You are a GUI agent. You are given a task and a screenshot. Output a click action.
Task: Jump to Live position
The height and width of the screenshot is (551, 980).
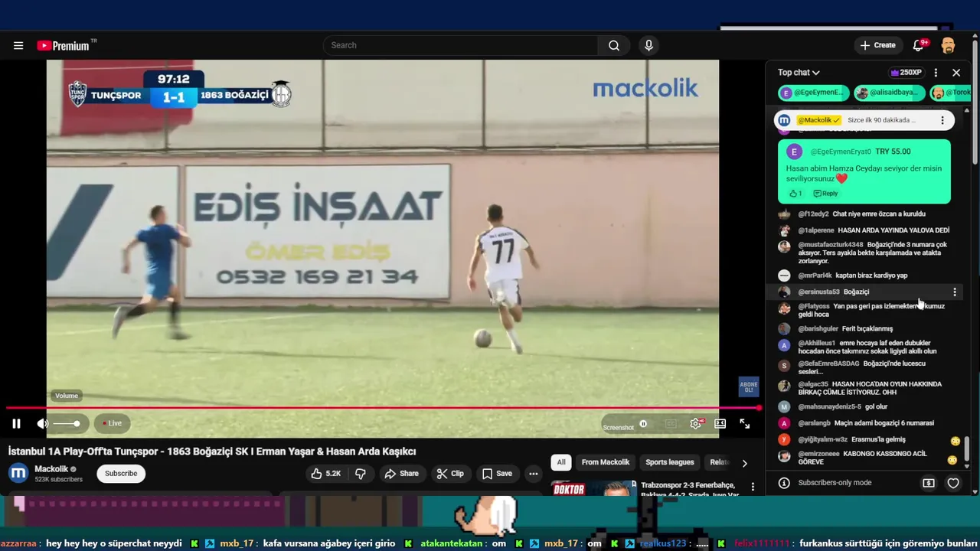(112, 423)
